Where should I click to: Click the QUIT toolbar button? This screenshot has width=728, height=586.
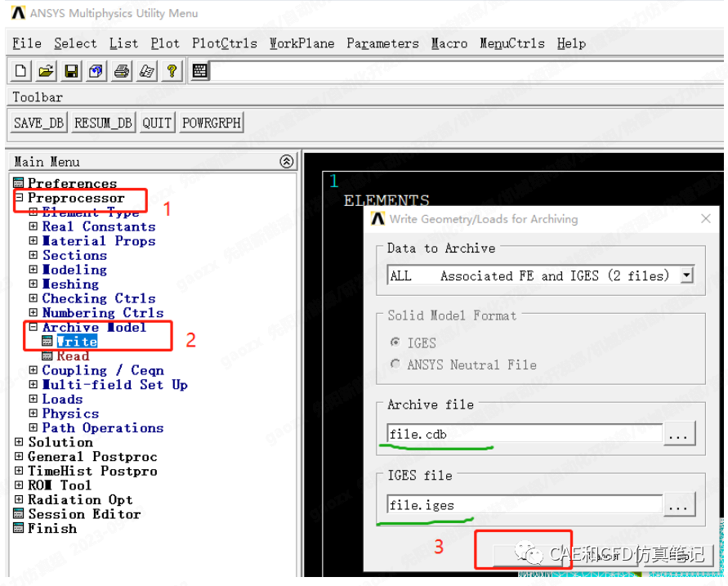click(x=157, y=123)
